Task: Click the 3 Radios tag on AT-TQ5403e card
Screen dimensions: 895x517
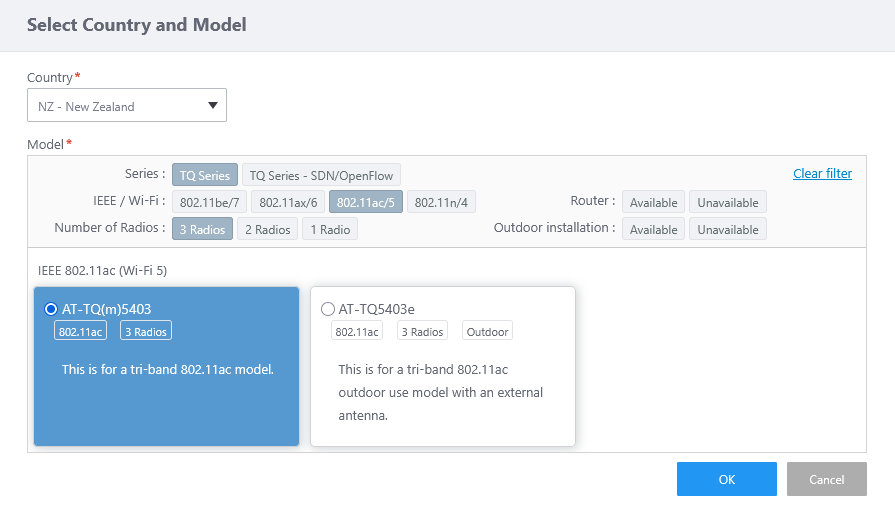Action: (x=422, y=331)
